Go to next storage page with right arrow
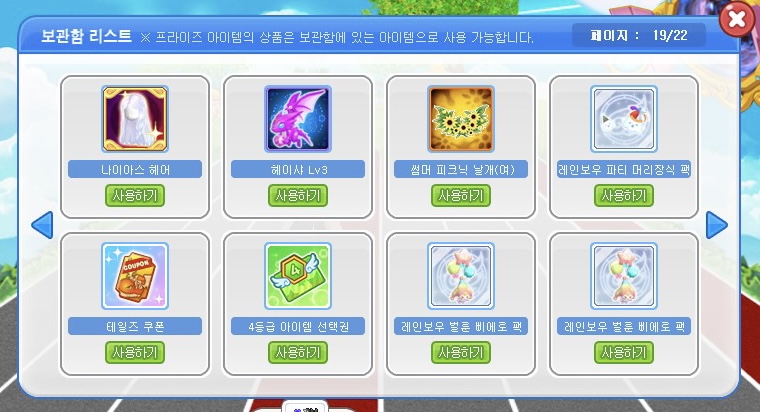760x412 pixels. [717, 225]
